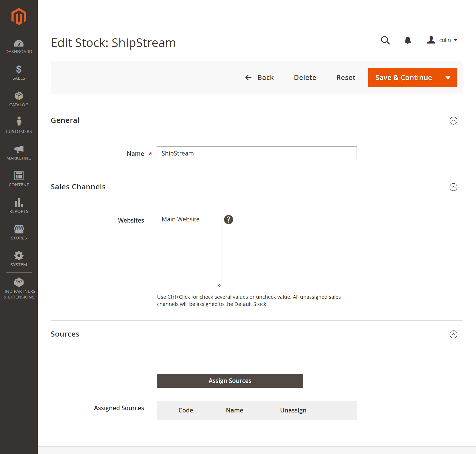Screen dimensions: 476x454
Task: Click Assign Sources button
Action: coord(230,381)
